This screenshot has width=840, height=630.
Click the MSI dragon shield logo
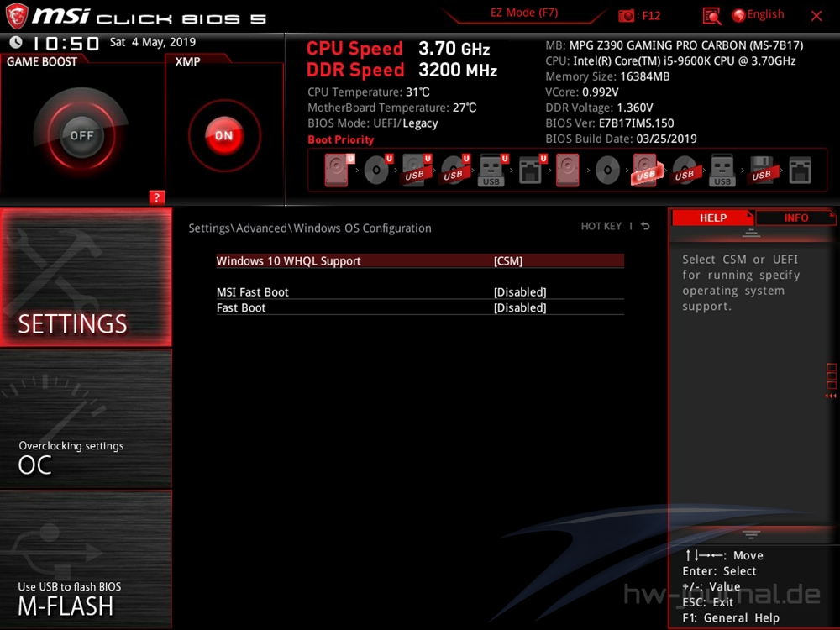click(x=16, y=16)
